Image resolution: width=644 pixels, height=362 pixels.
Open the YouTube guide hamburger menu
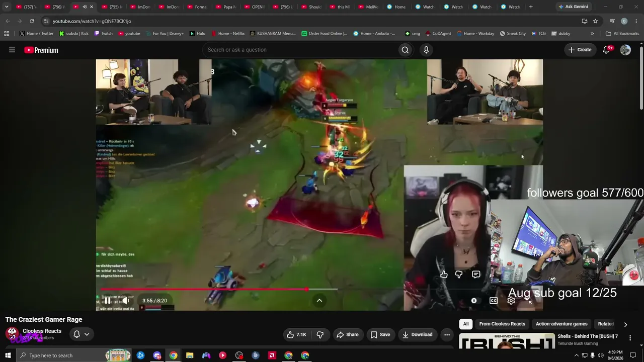[12, 50]
